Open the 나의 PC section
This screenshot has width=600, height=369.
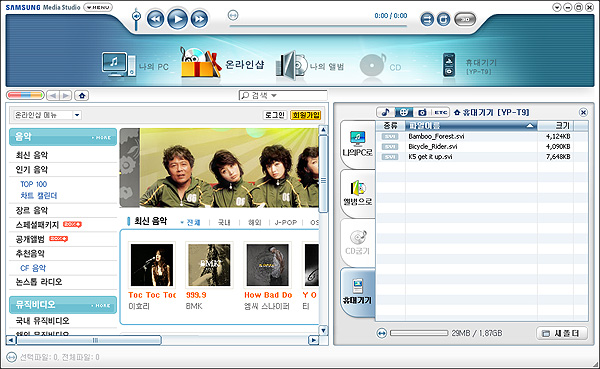pyautogui.click(x=135, y=65)
